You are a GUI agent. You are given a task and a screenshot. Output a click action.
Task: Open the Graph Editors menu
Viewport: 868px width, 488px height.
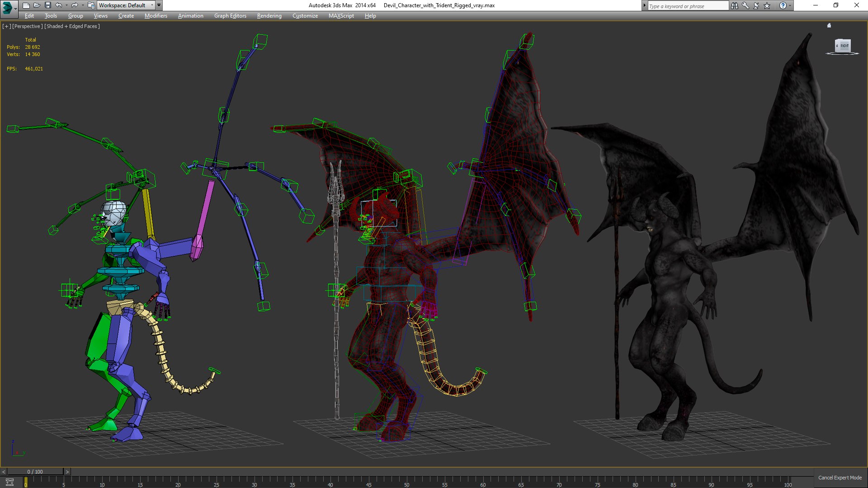pos(230,16)
